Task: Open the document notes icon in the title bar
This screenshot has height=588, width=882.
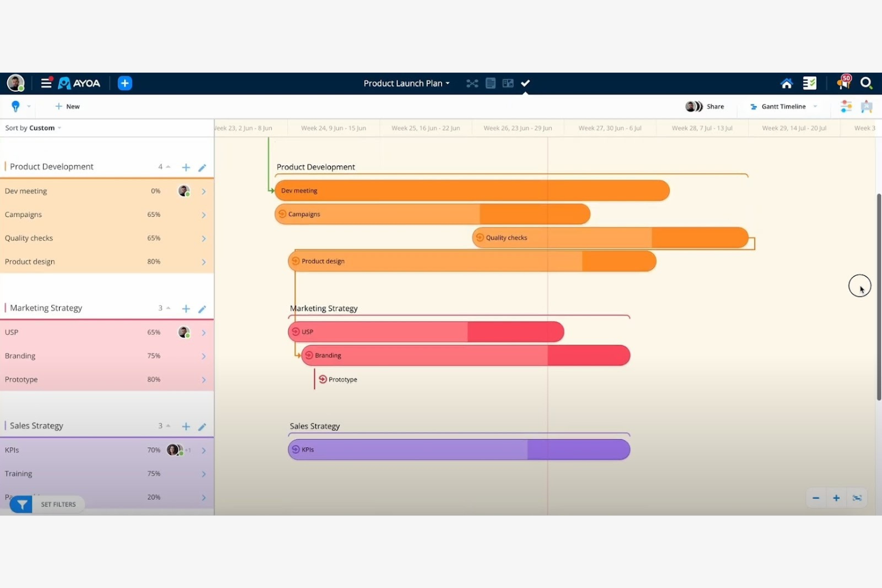Action: (490, 83)
